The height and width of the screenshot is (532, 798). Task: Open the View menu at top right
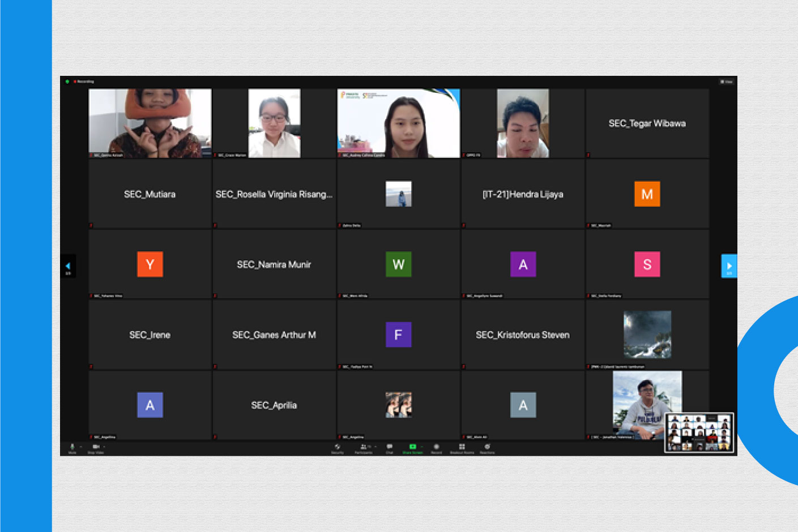pyautogui.click(x=726, y=81)
